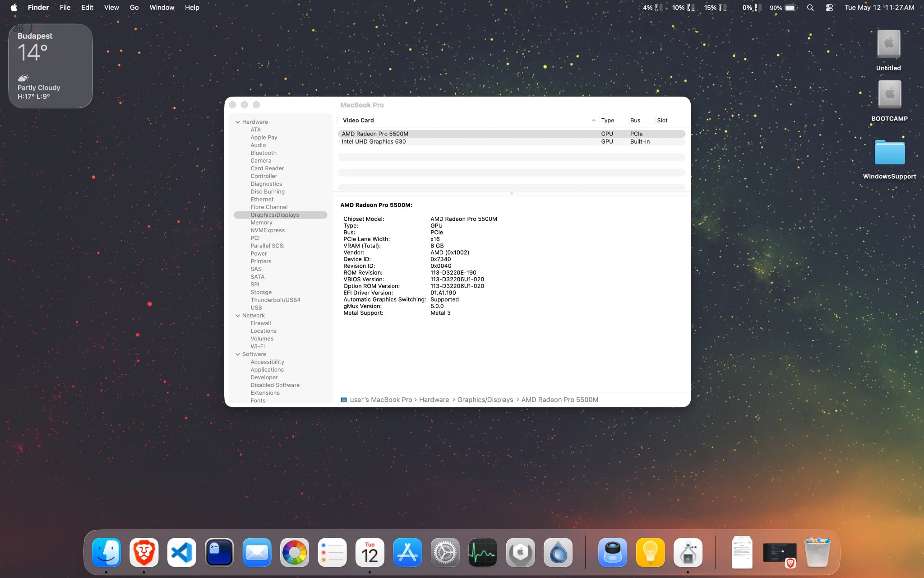Reverse sort order via Video Card arrow
Screen dimensions: 924x578
pyautogui.click(x=593, y=121)
